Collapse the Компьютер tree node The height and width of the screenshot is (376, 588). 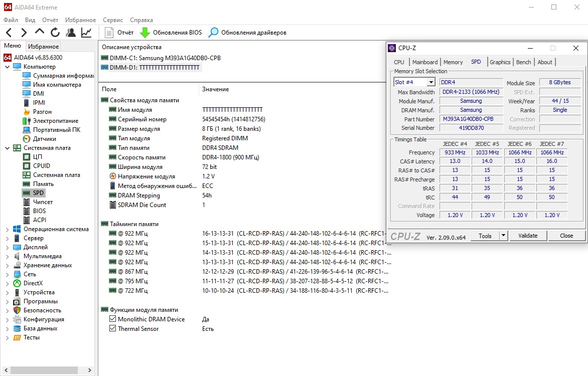click(7, 67)
